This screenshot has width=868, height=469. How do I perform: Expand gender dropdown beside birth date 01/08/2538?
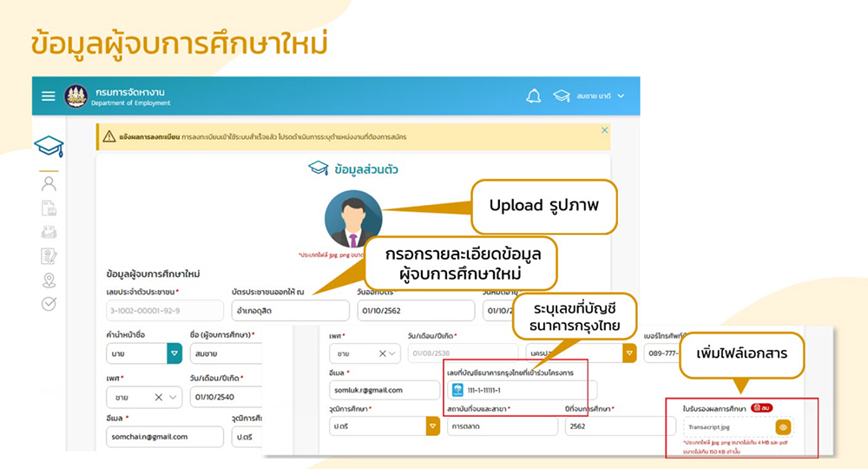pos(392,353)
